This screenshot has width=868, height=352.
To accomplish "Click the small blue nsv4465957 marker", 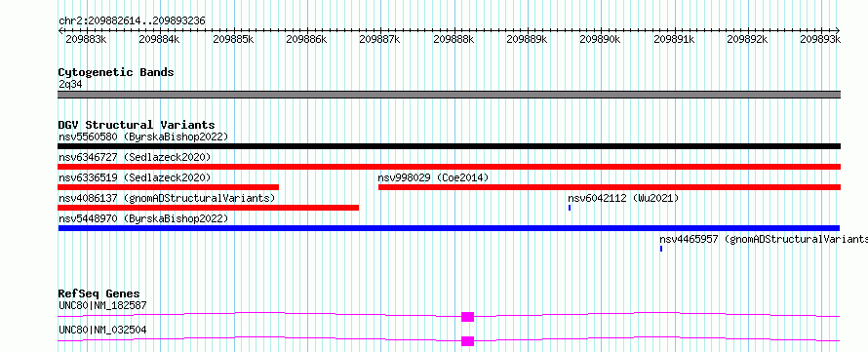I will [x=661, y=249].
